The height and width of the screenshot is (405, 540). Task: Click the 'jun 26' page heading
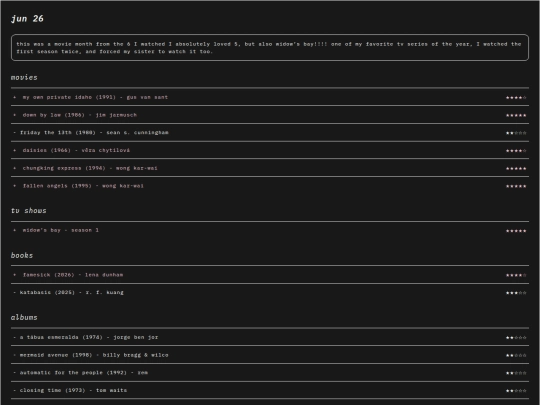click(x=27, y=19)
